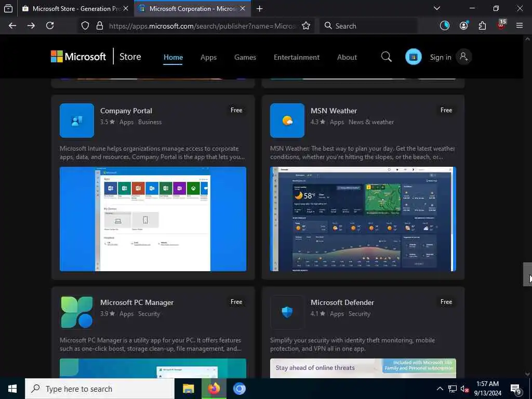The width and height of the screenshot is (532, 399).
Task: Open the Firefox hamburger menu
Action: [x=520, y=25]
